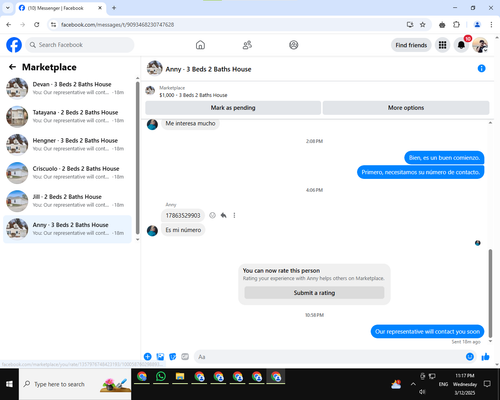Choose a sticker icon in composer
This screenshot has width=500, height=400.
(173, 357)
